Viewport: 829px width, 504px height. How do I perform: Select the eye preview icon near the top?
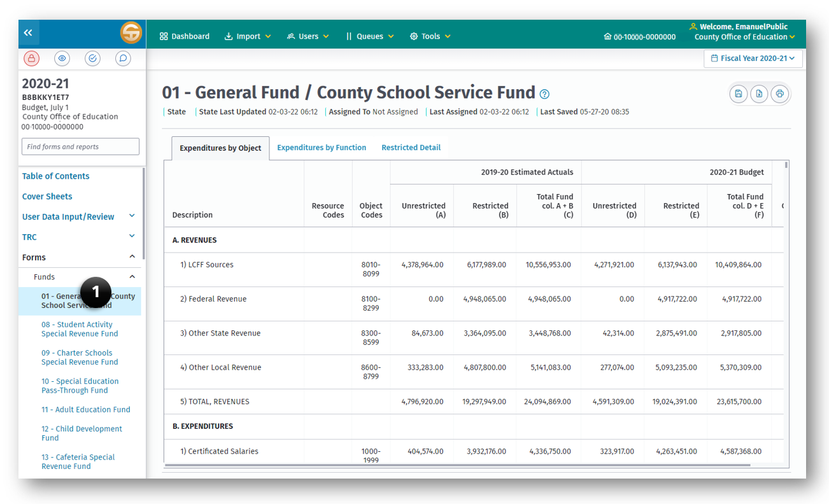pyautogui.click(x=62, y=58)
